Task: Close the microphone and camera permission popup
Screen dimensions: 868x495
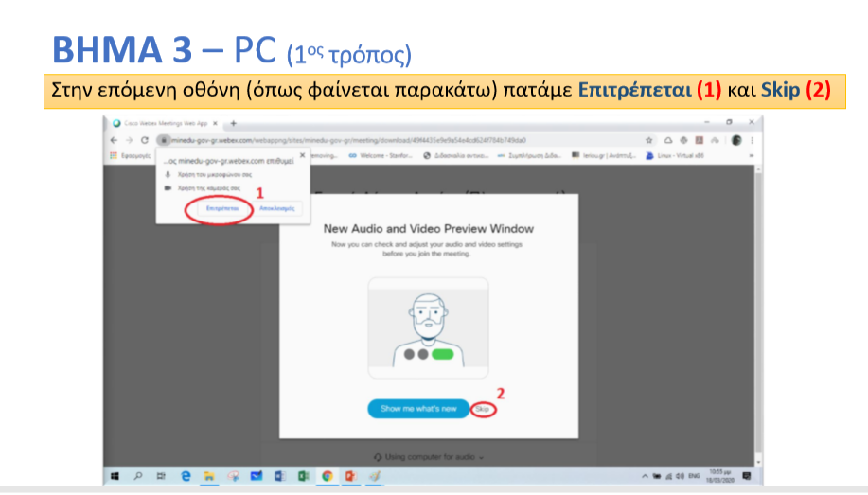Action: (302, 155)
